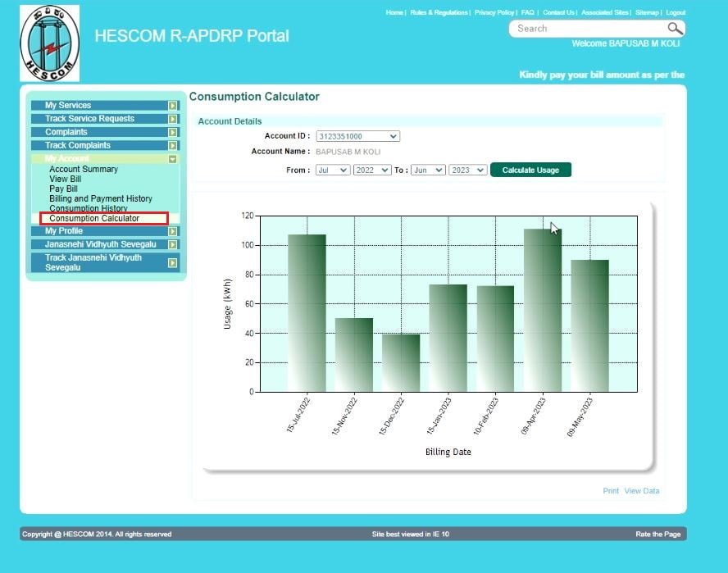Click the 09-Apr-2023 usage bar
The width and height of the screenshot is (728, 573).
coord(543,310)
